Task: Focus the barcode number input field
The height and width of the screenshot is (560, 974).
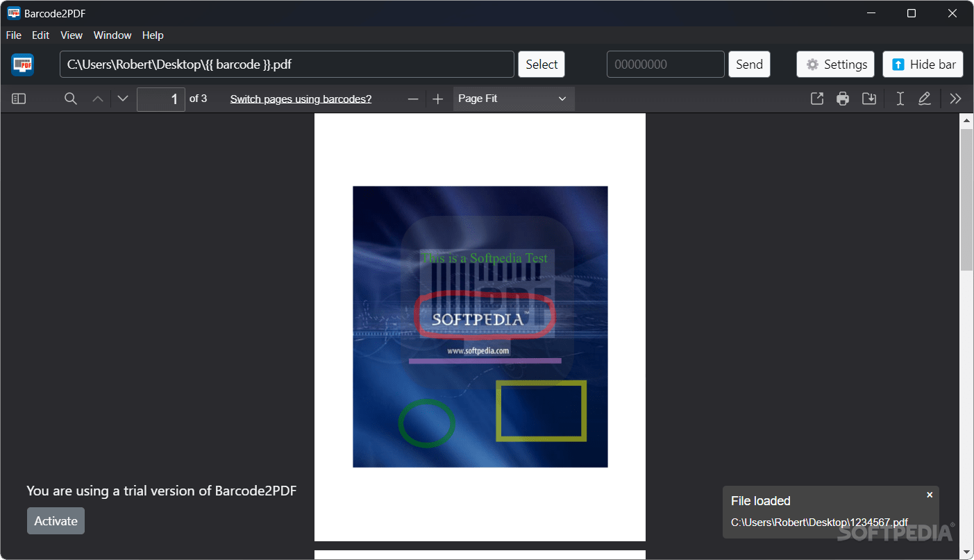Action: tap(666, 65)
